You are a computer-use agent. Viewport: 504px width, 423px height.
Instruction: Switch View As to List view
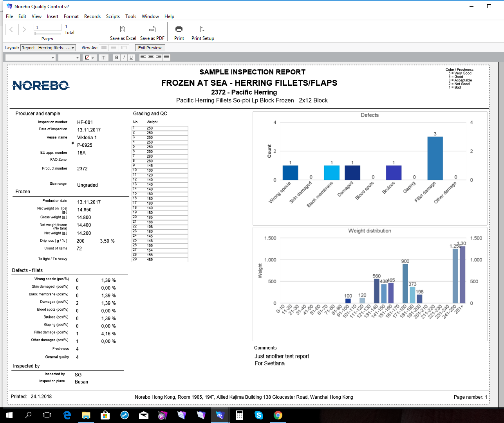(114, 48)
